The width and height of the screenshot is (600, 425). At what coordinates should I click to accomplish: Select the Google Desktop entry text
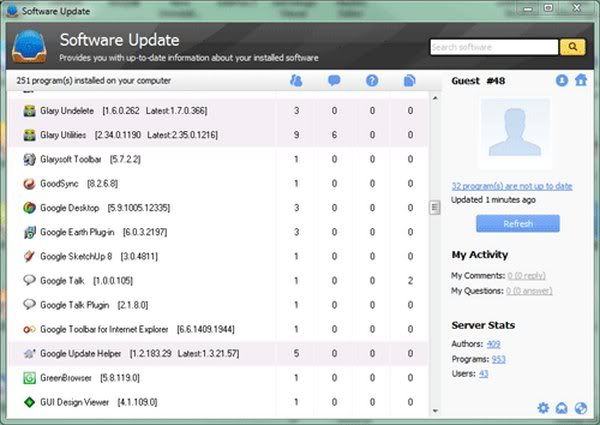[105, 208]
